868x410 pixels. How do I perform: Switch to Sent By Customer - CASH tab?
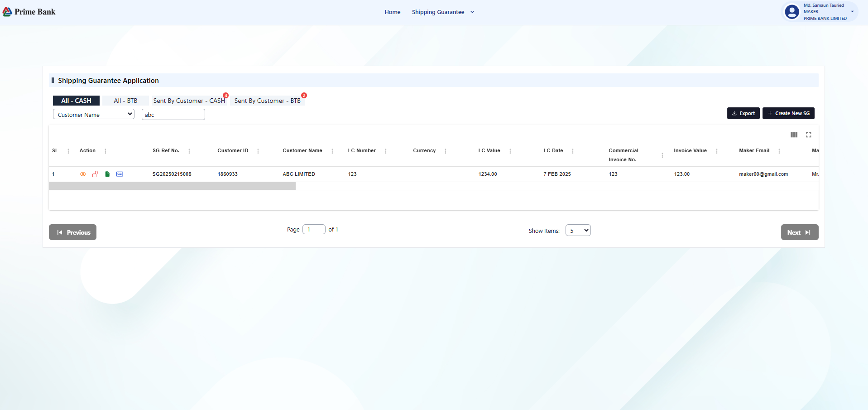pos(189,101)
